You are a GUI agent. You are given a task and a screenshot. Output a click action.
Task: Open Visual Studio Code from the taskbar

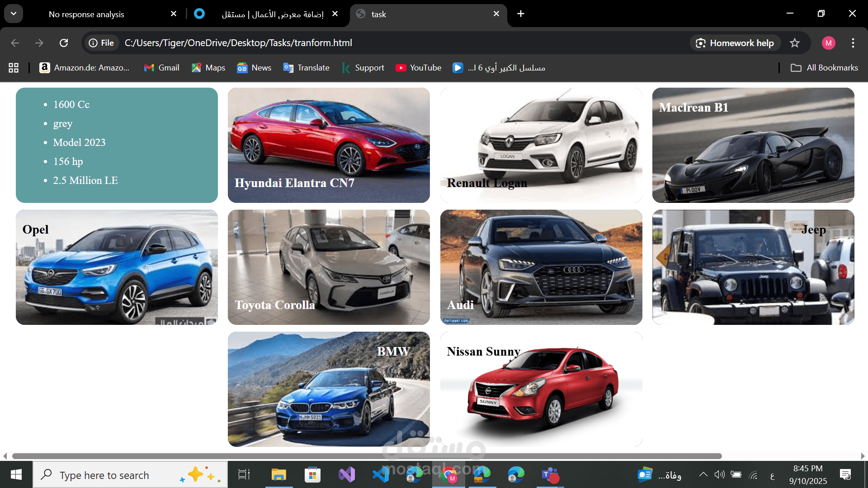coord(381,474)
